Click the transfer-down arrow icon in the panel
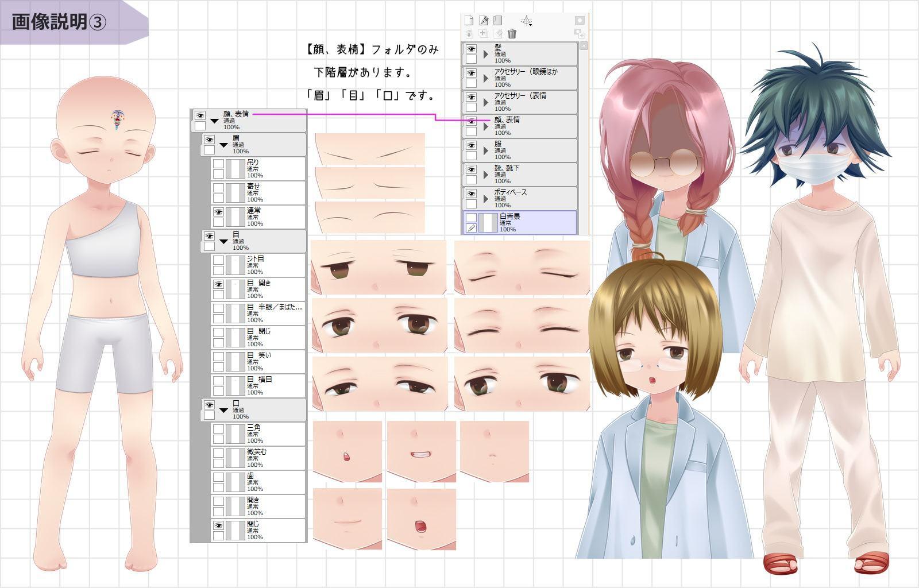The height and width of the screenshot is (588, 919). click(x=469, y=33)
